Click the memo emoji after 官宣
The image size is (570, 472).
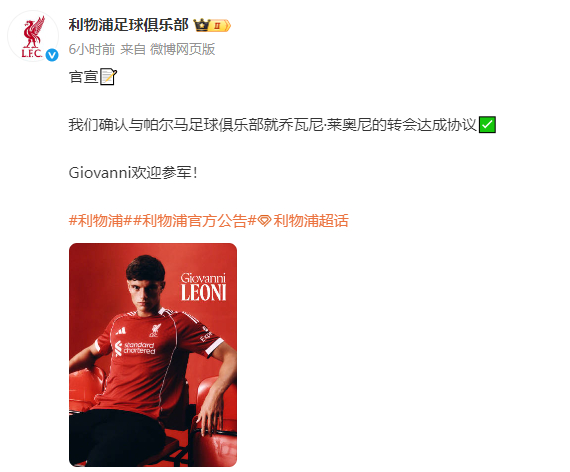coord(108,77)
